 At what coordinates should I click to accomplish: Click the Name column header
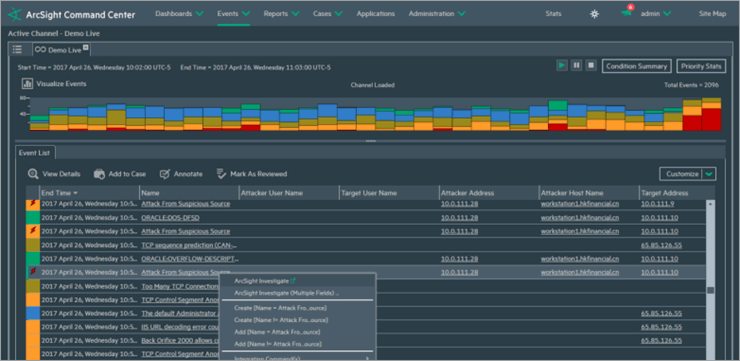point(189,193)
